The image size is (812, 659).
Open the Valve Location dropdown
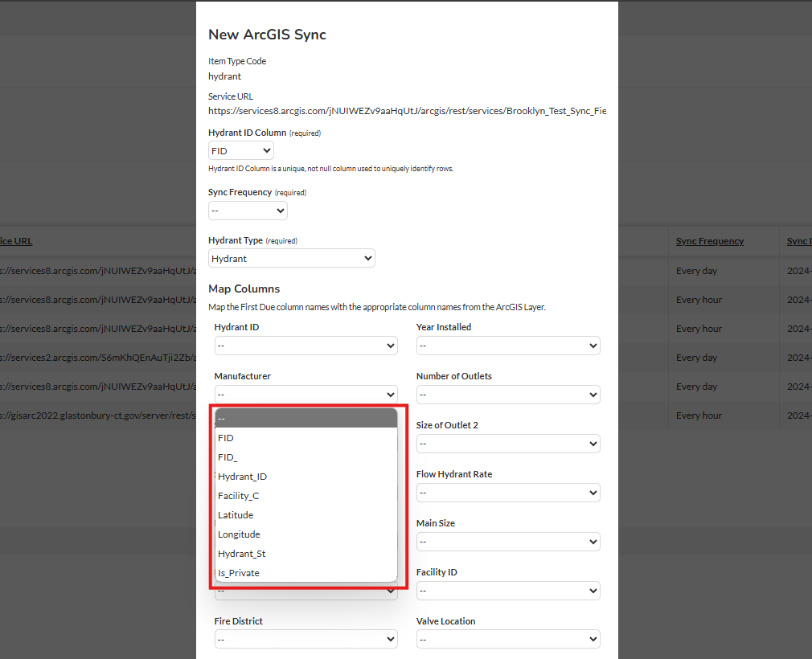[508, 640]
